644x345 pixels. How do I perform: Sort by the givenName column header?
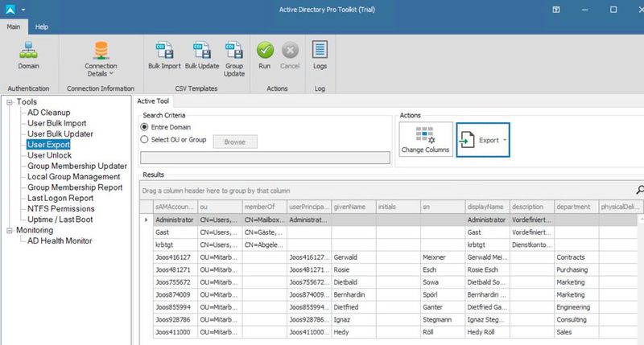353,207
